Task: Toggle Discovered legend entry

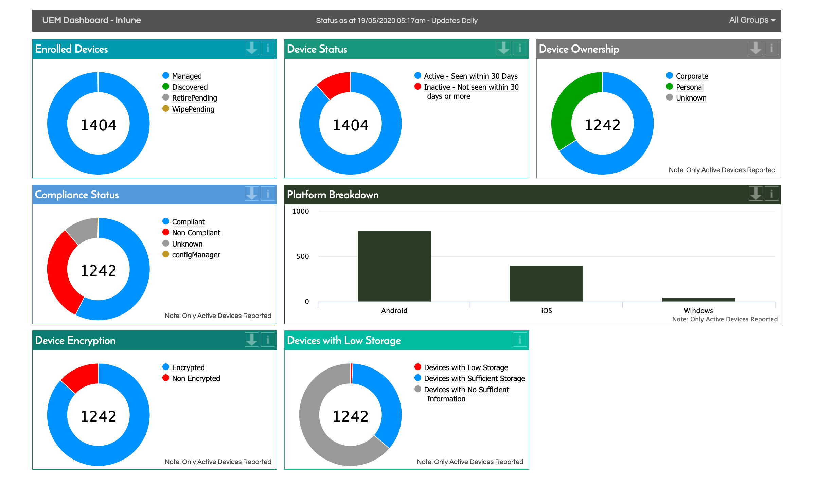Action: click(x=185, y=87)
